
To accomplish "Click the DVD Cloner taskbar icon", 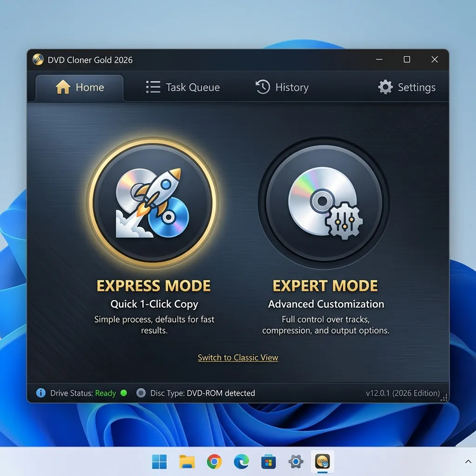I will point(323,462).
